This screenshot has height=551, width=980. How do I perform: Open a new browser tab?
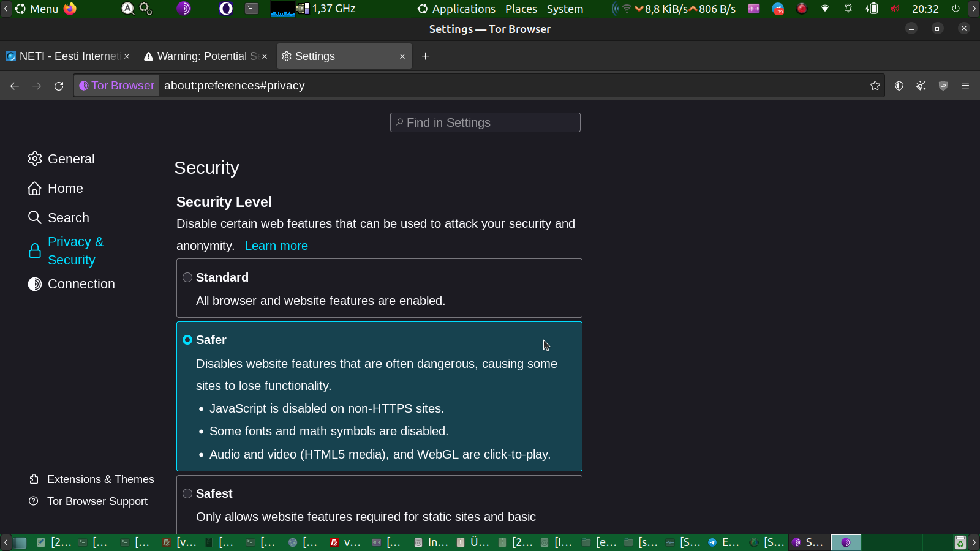point(426,56)
